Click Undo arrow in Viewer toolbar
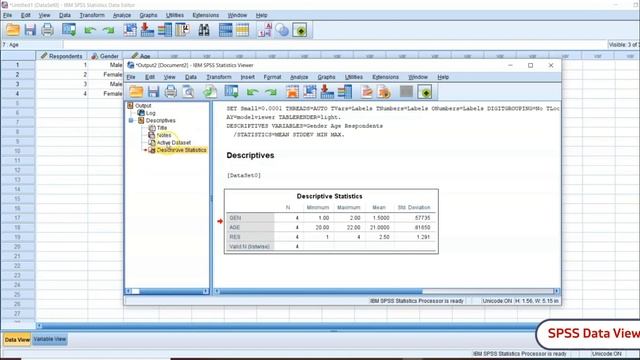Image resolution: width=640 pixels, height=360 pixels. click(253, 92)
